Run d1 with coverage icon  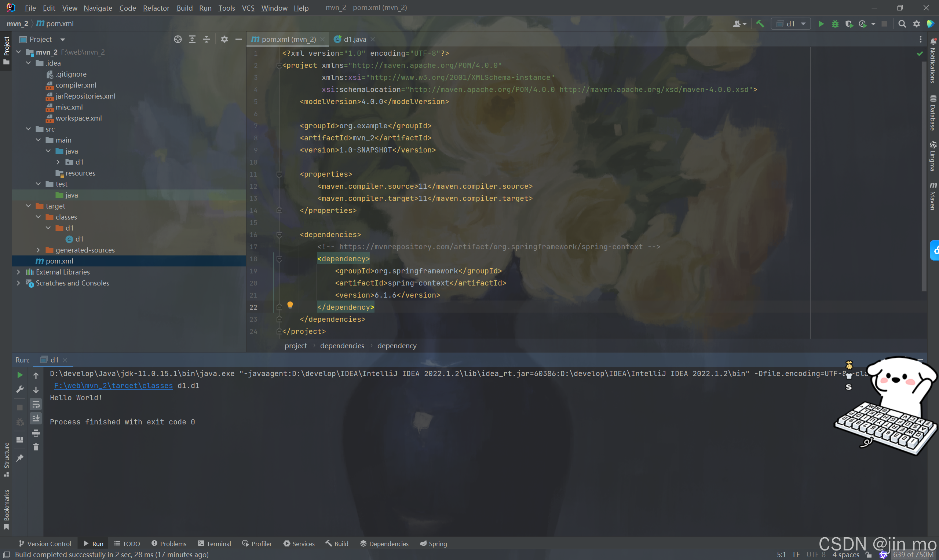coord(849,24)
